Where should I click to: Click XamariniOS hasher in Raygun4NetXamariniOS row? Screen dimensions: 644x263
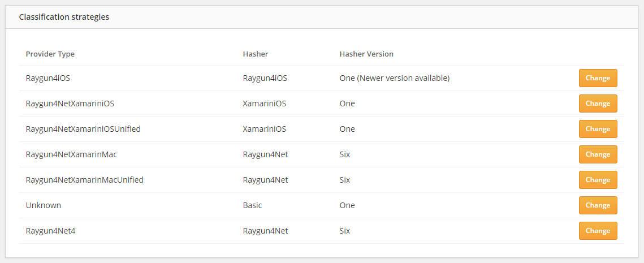[265, 104]
